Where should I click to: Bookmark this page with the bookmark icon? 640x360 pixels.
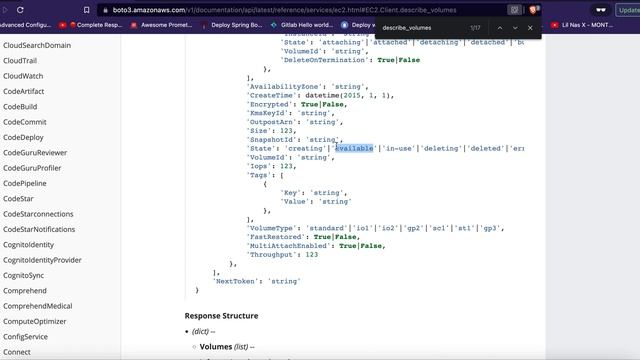click(x=86, y=10)
